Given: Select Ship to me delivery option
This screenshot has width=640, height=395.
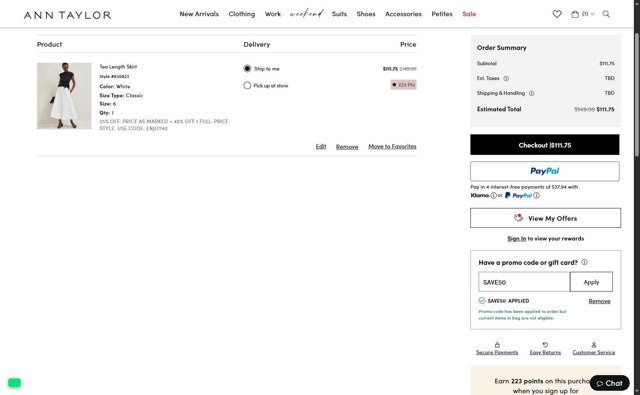Looking at the screenshot, I should (x=247, y=69).
